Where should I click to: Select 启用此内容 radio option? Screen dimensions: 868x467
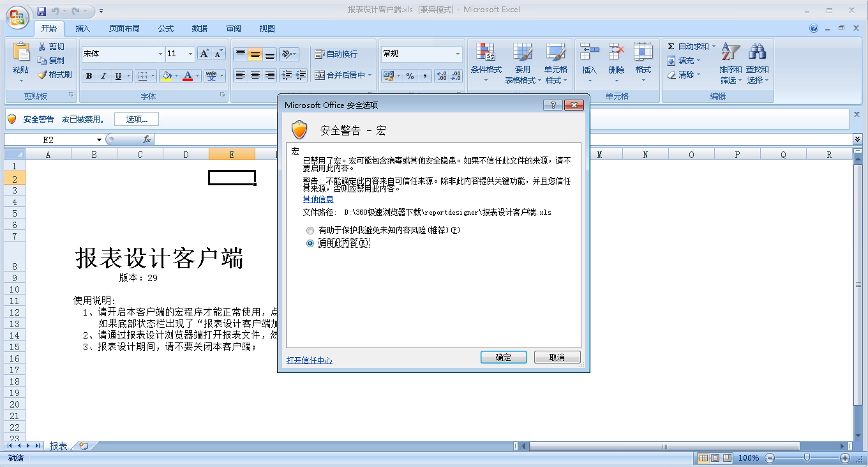310,243
